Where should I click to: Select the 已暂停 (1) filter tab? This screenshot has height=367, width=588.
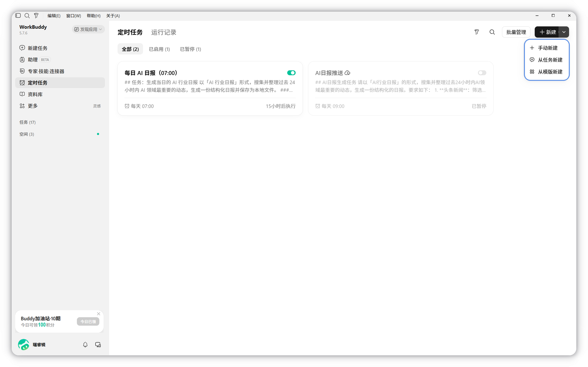point(190,49)
